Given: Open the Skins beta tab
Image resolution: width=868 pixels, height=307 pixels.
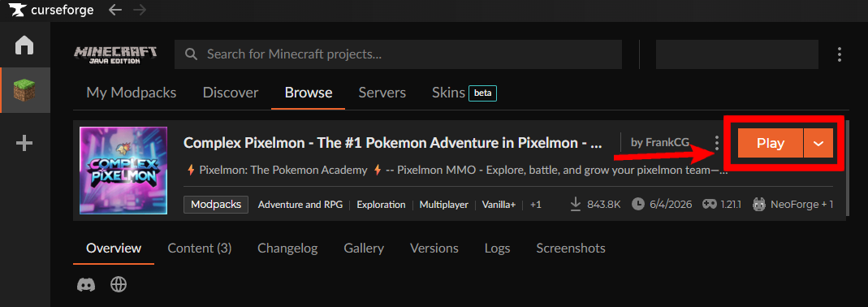Looking at the screenshot, I should point(464,93).
